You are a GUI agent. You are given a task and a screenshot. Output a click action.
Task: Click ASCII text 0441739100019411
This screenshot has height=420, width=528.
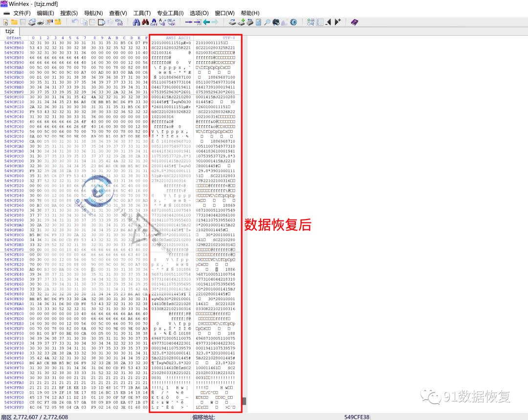(171, 87)
